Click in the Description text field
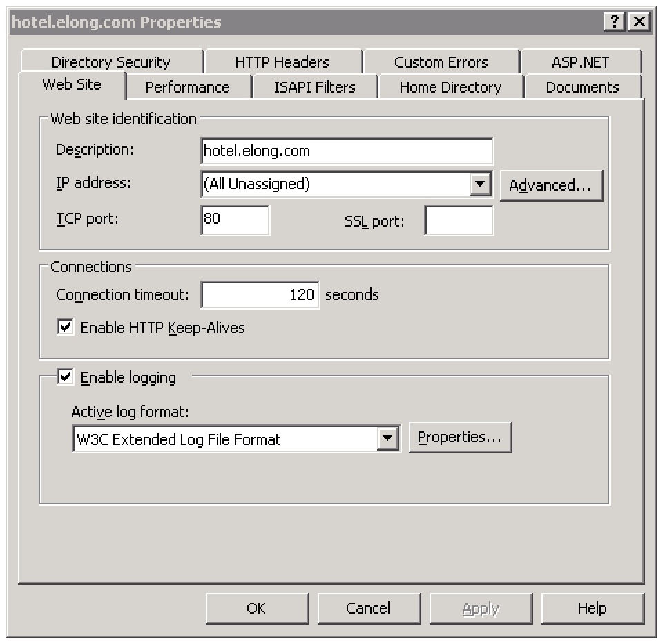The width and height of the screenshot is (663, 644). tap(347, 151)
